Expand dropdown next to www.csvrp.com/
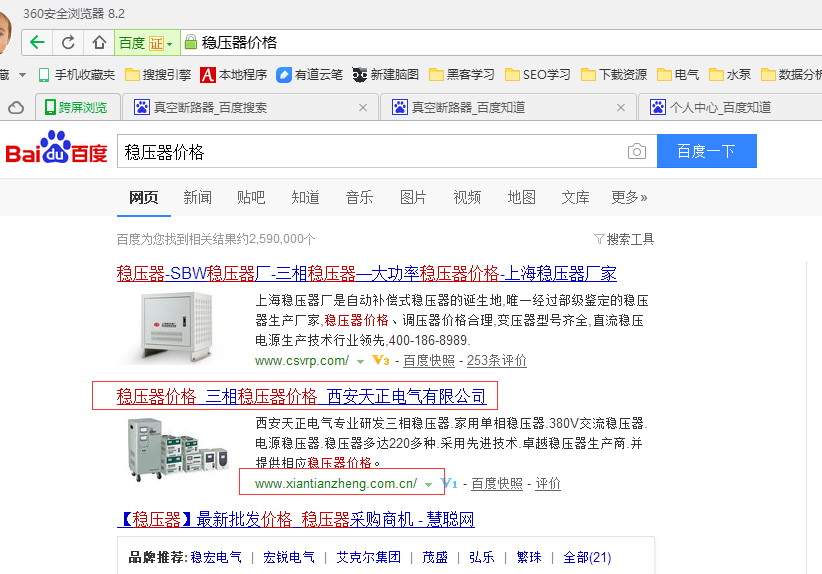This screenshot has height=574, width=822. pos(360,362)
